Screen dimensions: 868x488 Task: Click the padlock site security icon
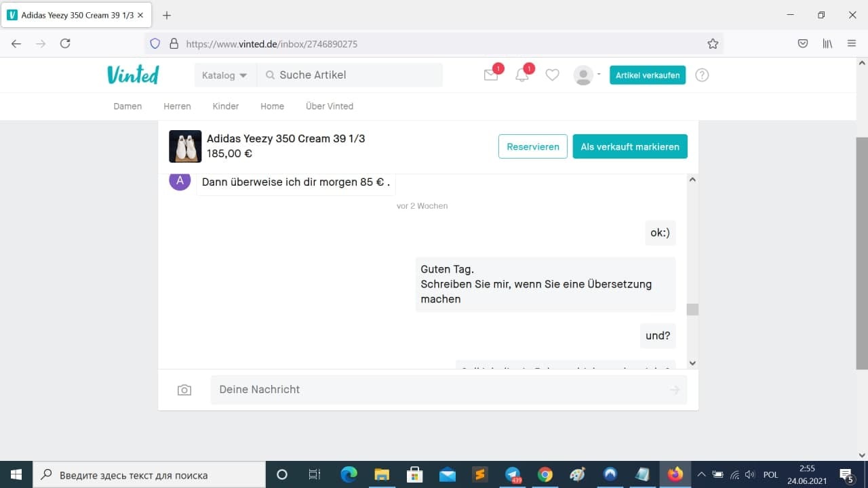point(174,43)
